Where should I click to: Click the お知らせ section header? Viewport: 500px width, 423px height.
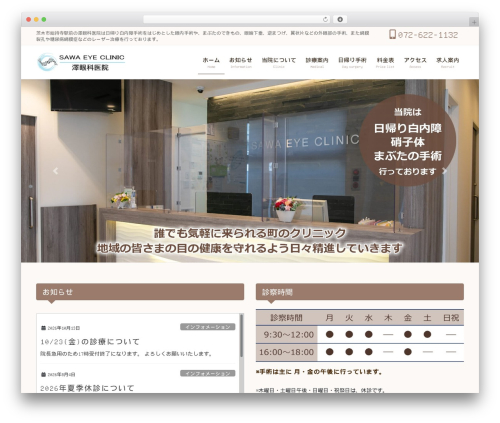[140, 292]
